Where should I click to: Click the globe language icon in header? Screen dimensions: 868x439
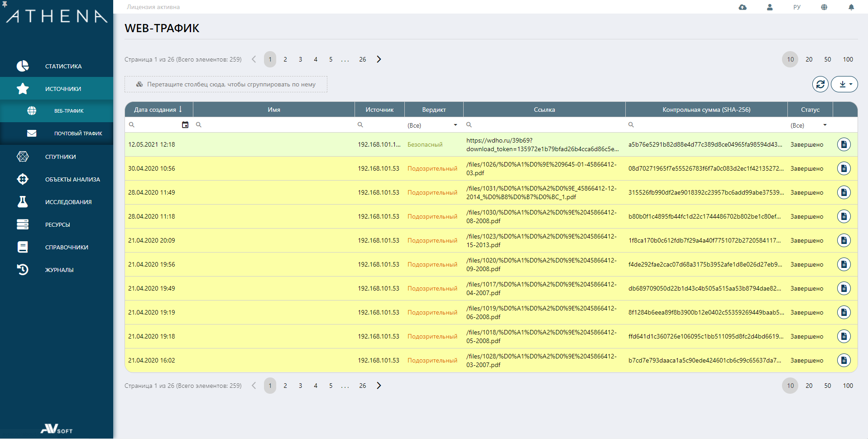824,7
